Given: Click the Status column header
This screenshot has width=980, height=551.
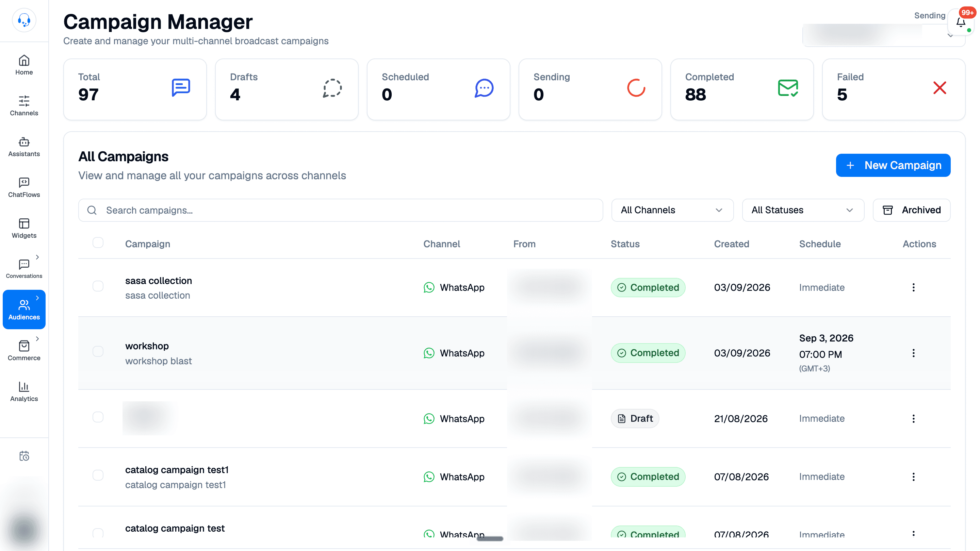Looking at the screenshot, I should click(x=625, y=244).
